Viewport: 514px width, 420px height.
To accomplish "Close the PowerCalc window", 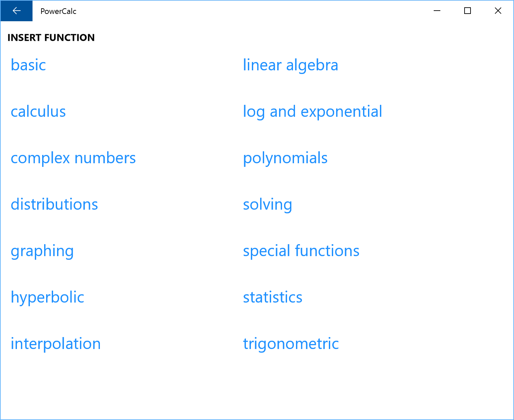I will tap(498, 11).
